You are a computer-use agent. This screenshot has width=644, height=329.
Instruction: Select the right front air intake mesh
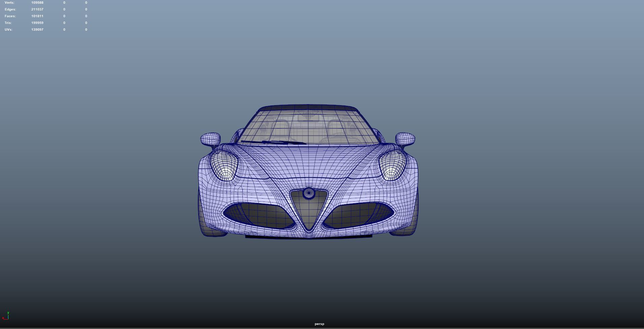click(x=359, y=215)
